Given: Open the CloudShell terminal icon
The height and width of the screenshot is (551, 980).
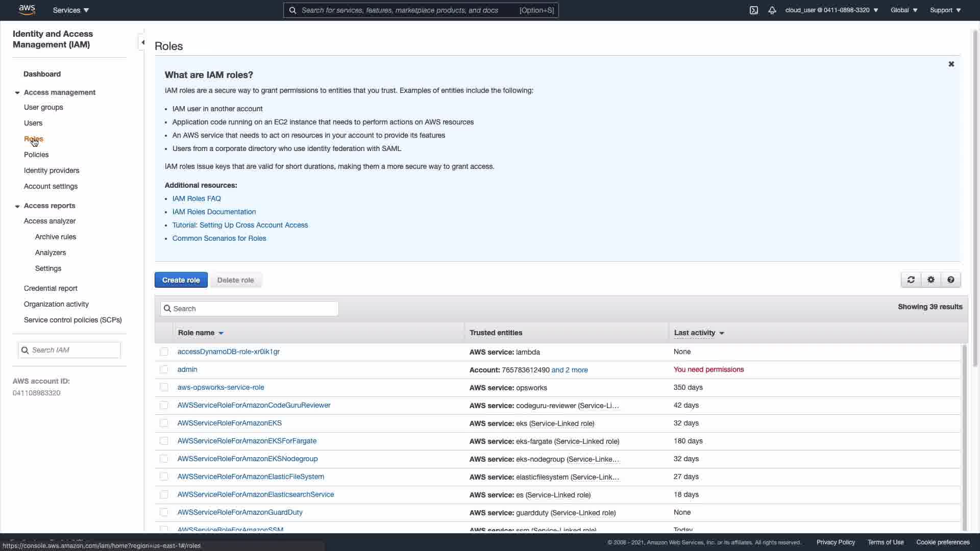Looking at the screenshot, I should coord(753,10).
